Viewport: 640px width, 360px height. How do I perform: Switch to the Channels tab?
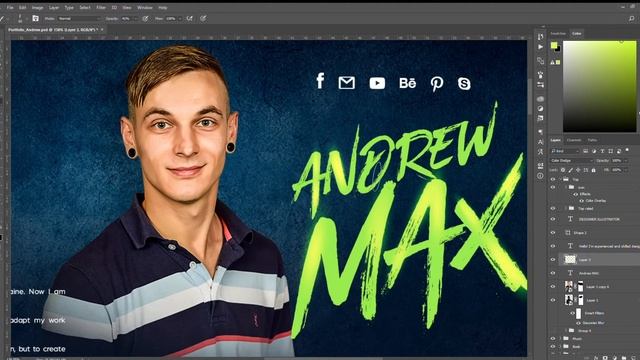point(574,140)
